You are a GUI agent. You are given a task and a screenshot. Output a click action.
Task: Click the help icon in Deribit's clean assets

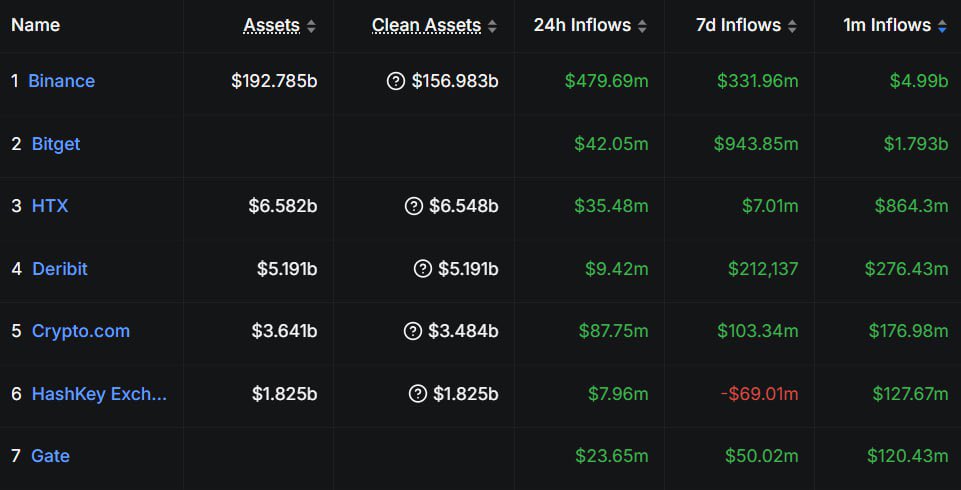(422, 268)
